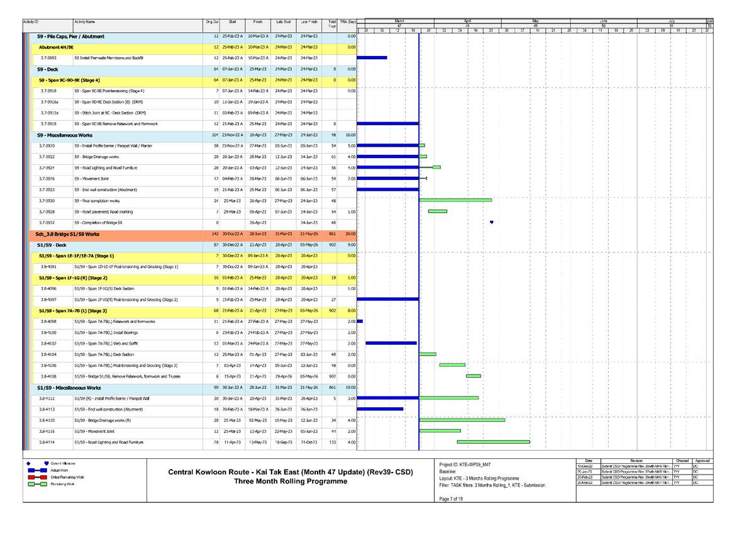Image resolution: width=756 pixels, height=535 pixels.
Task: Click the Late Start column header
Action: click(283, 22)
